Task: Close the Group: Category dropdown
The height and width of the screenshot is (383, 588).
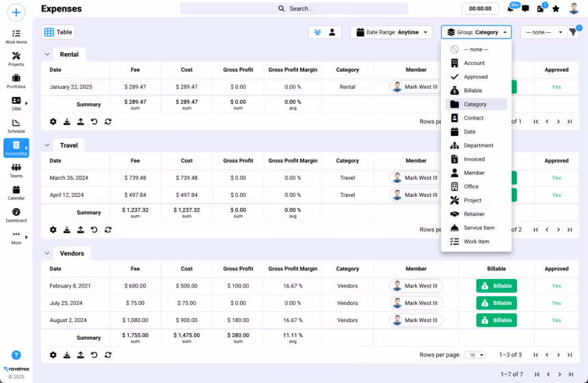Action: tap(477, 32)
